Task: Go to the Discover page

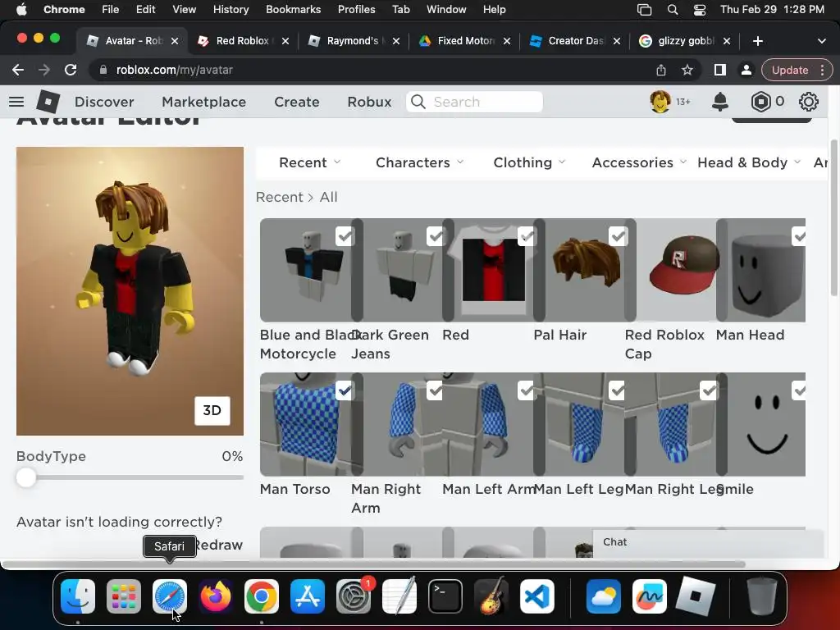Action: click(104, 102)
